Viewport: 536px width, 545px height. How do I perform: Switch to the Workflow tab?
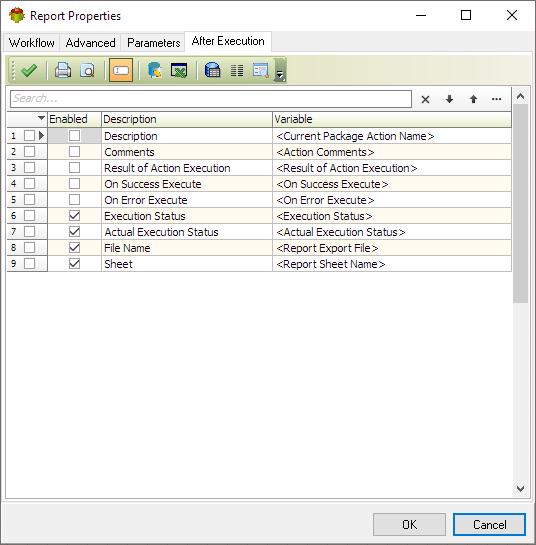(32, 43)
